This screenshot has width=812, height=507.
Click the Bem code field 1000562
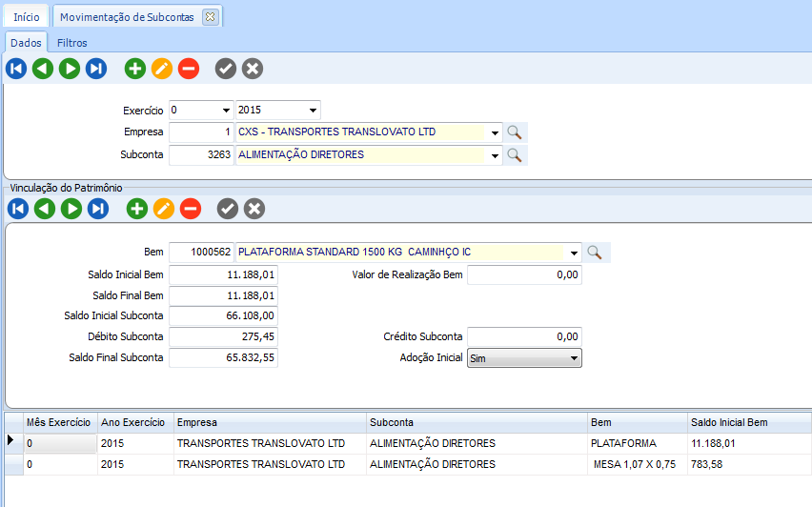click(201, 253)
